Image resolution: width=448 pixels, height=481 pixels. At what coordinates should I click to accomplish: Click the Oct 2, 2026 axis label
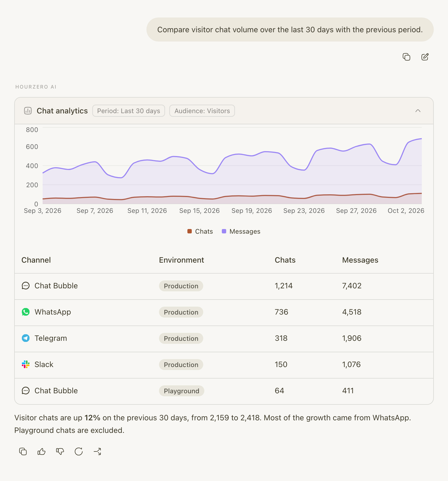pyautogui.click(x=406, y=211)
